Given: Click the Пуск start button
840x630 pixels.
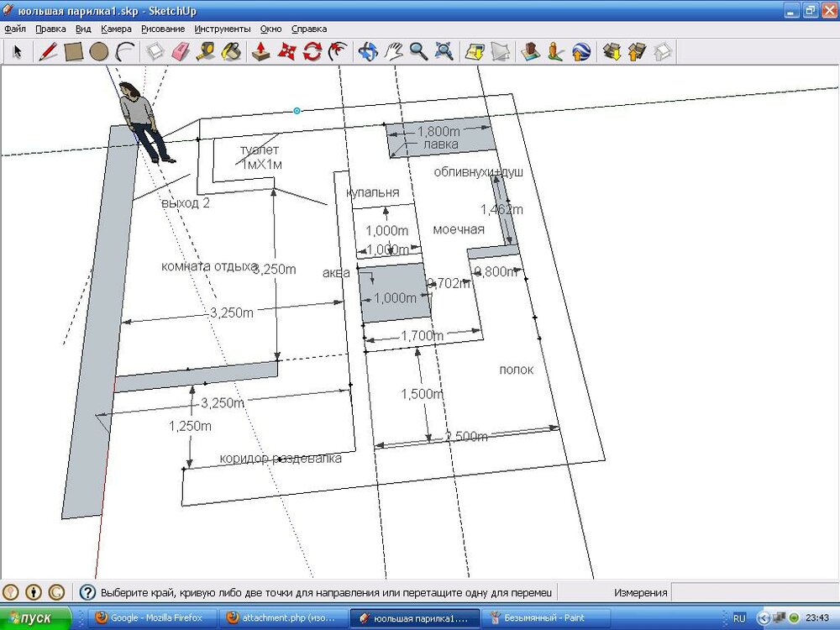Looking at the screenshot, I should (34, 617).
